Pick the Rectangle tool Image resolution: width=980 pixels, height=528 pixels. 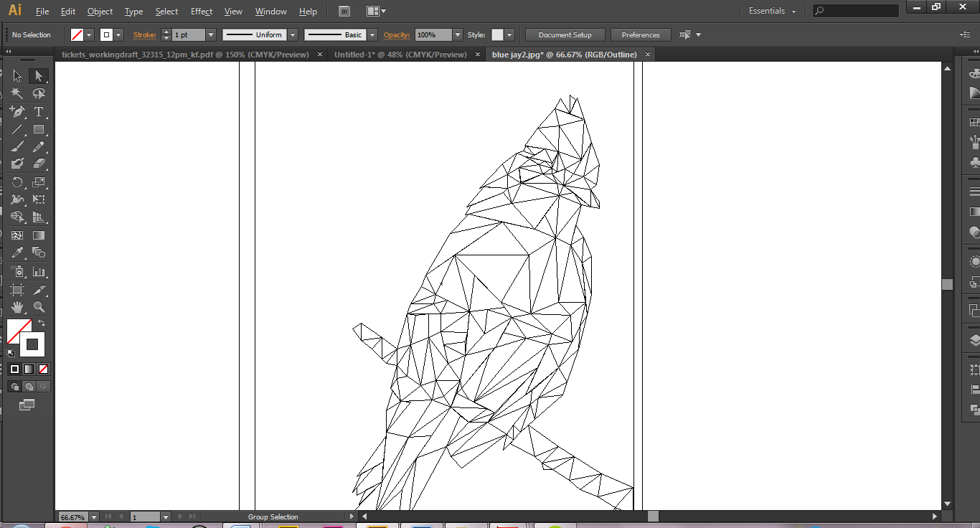(x=39, y=130)
